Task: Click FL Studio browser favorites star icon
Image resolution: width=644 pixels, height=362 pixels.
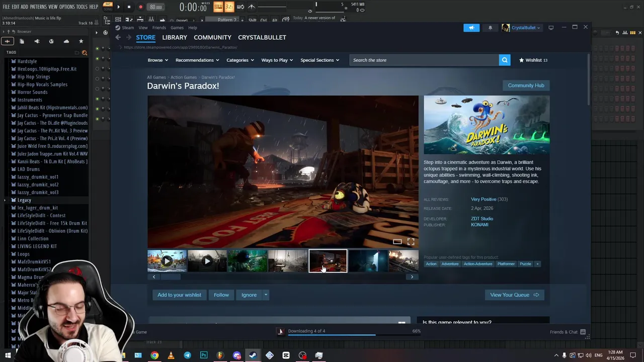Action: (81, 41)
